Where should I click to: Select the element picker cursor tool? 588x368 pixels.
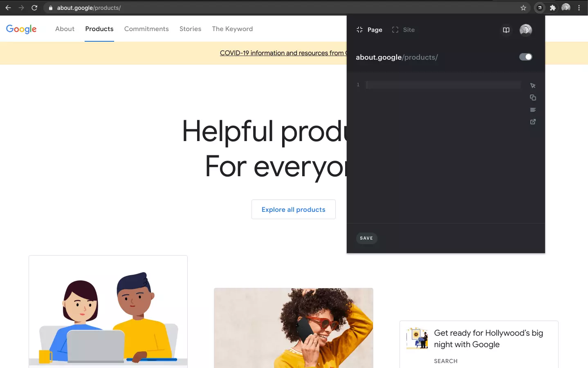[x=532, y=85]
